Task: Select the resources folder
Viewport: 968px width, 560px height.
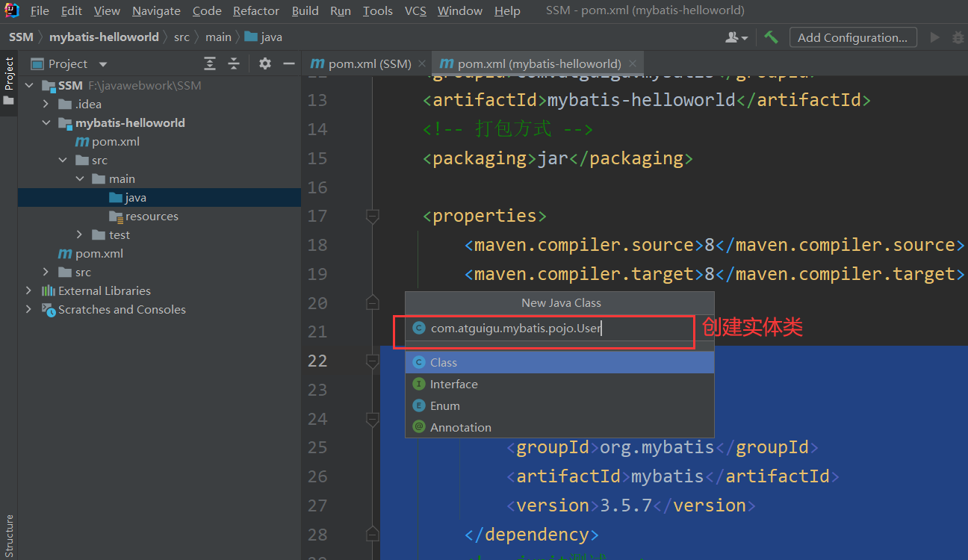Action: [x=143, y=216]
